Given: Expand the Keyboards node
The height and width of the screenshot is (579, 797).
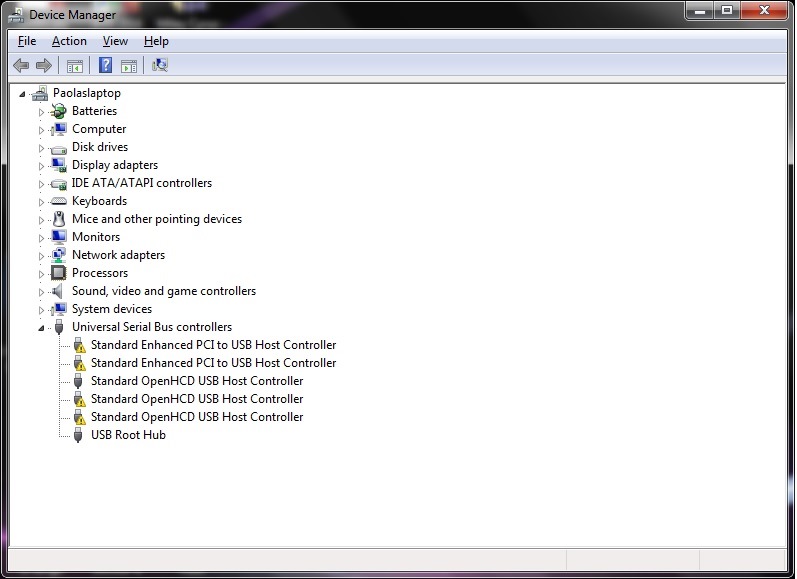Looking at the screenshot, I should click(x=41, y=202).
